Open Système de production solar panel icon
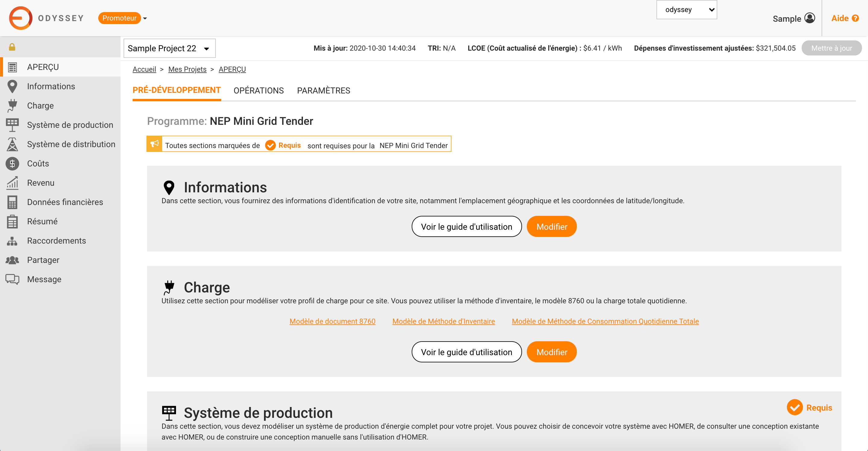Viewport: 868px width, 451px height. 12,125
